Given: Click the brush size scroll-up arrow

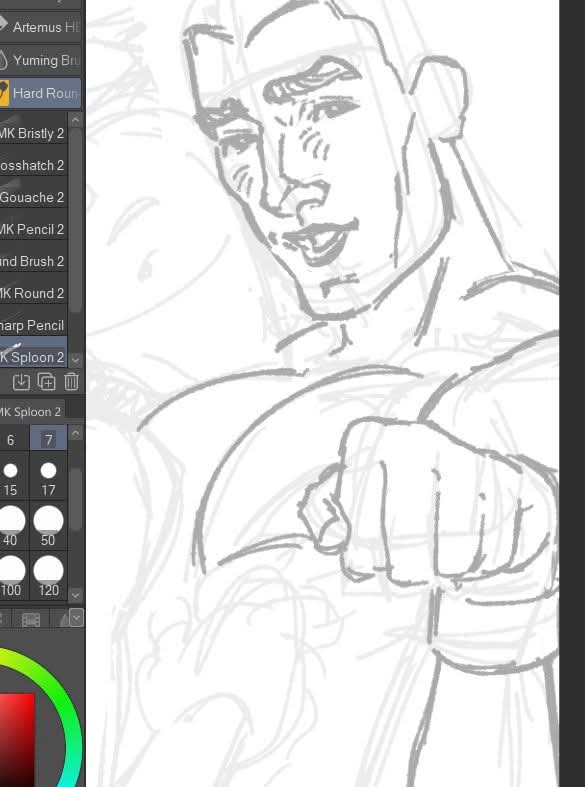Looking at the screenshot, I should tap(75, 433).
